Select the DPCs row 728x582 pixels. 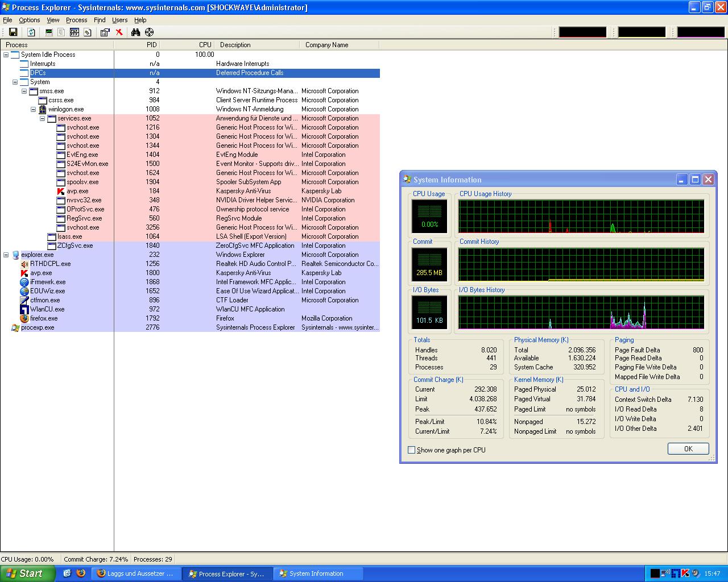click(190, 73)
